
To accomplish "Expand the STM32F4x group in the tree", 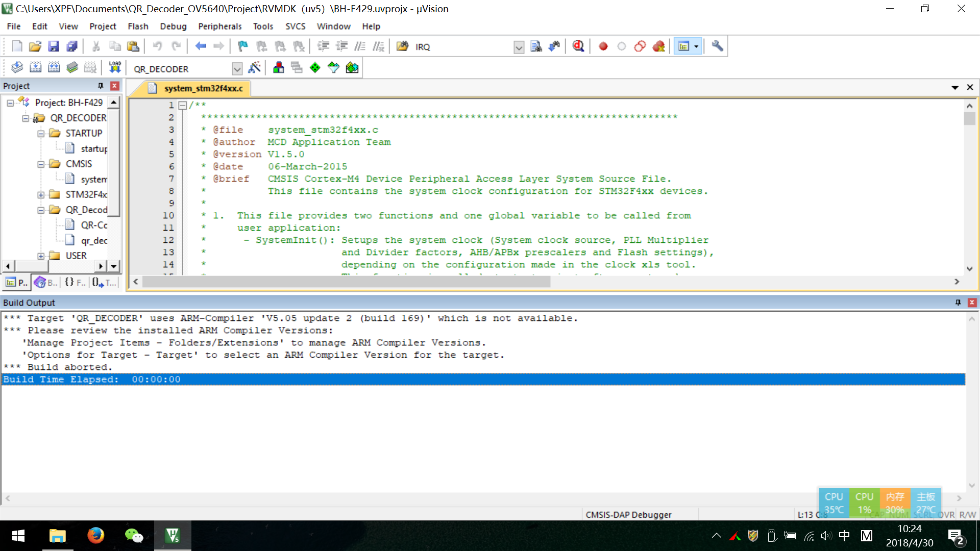I will 41,195.
